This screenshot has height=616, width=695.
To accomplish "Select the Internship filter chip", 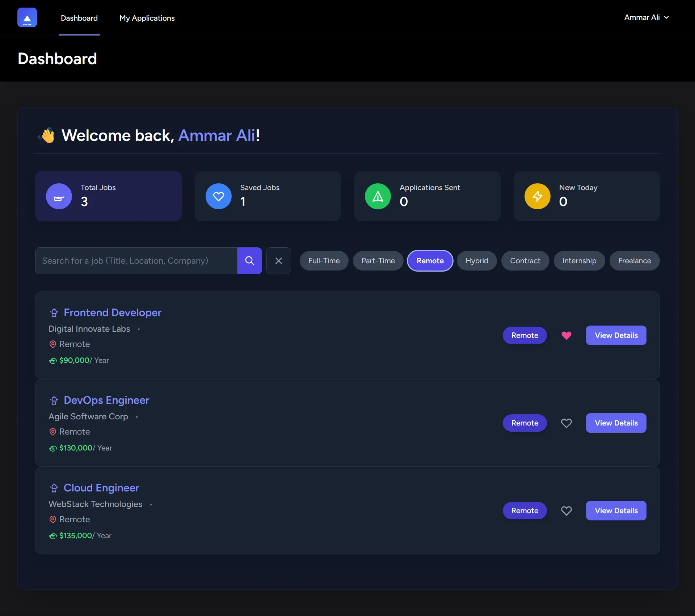I will click(x=579, y=261).
